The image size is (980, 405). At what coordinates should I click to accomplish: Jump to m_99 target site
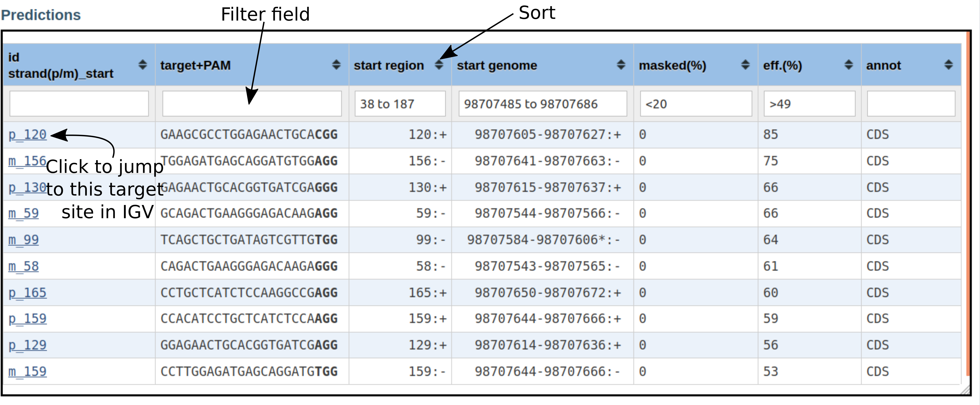23,240
